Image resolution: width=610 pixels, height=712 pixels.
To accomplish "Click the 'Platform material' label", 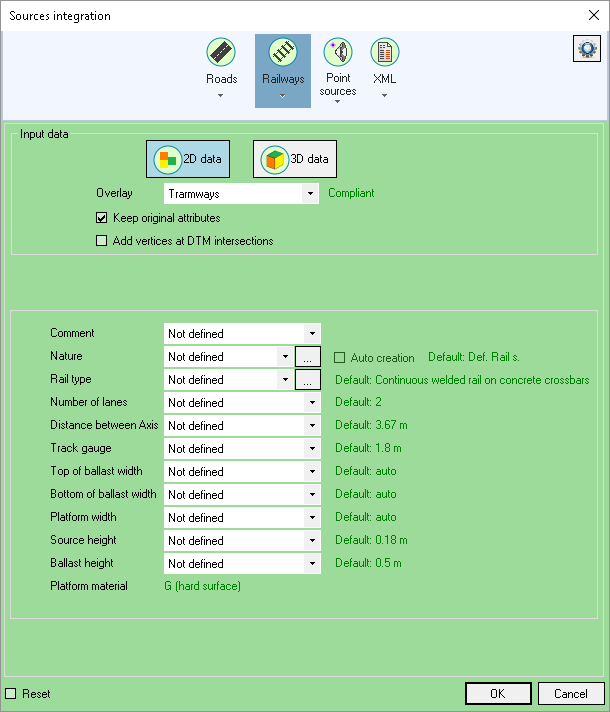I will (x=89, y=586).
